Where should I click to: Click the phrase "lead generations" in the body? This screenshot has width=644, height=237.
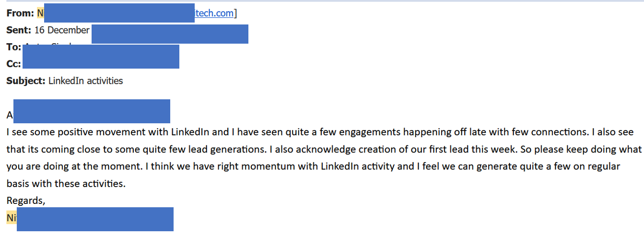pyautogui.click(x=230, y=149)
